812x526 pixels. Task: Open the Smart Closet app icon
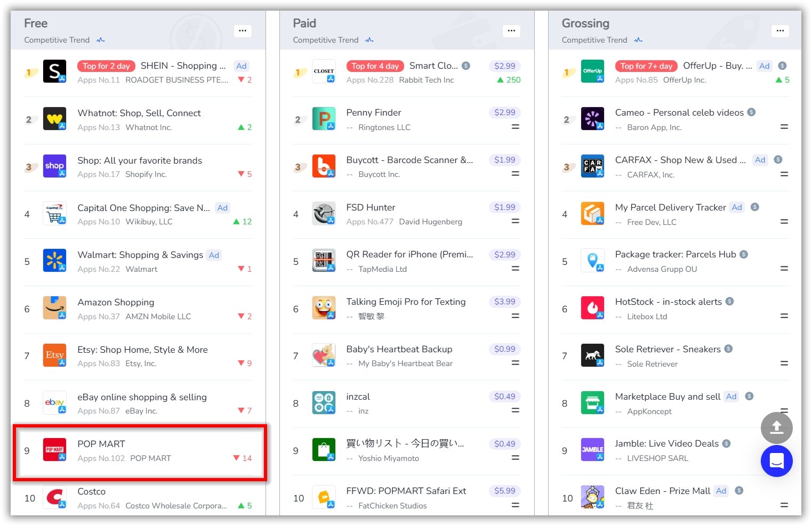pos(324,71)
